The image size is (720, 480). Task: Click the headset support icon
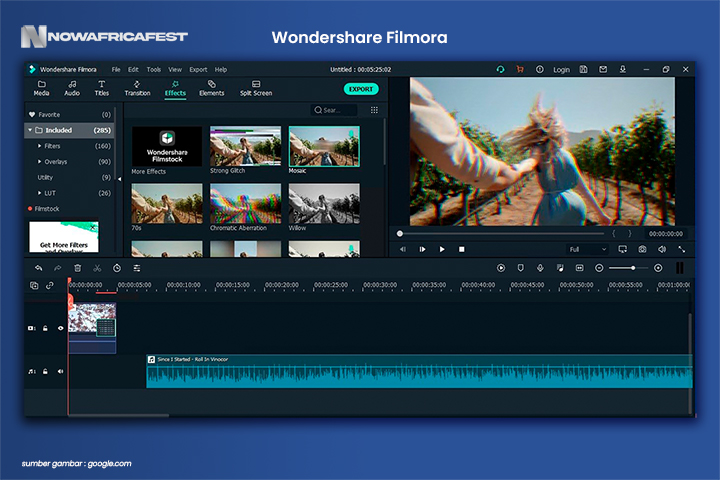pos(501,69)
